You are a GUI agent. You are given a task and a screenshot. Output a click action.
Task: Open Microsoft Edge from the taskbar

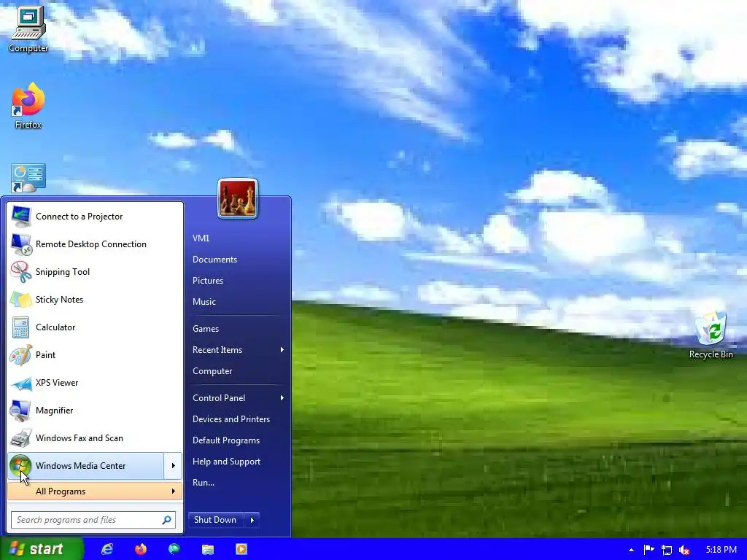174,549
